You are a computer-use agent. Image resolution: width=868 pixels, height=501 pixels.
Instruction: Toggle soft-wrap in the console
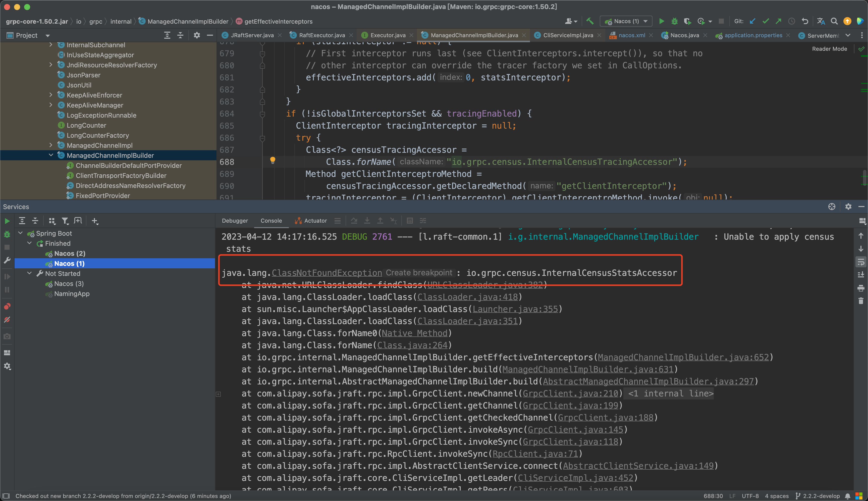[x=861, y=262]
